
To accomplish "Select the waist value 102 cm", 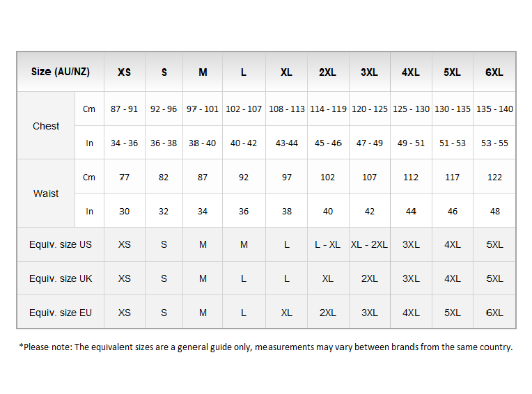I will click(x=327, y=178).
